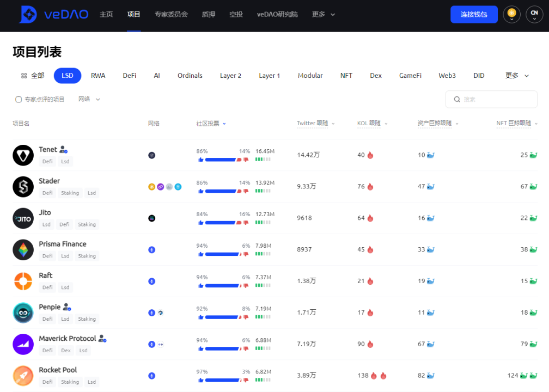This screenshot has height=392, width=549.
Task: Downvote the Jito project
Action: 246,223
